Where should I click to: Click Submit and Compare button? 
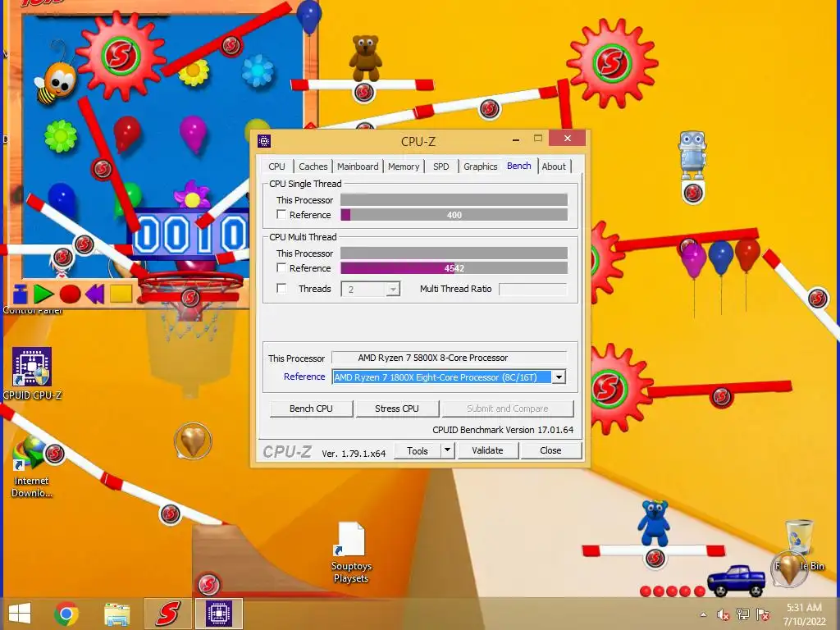pos(507,409)
